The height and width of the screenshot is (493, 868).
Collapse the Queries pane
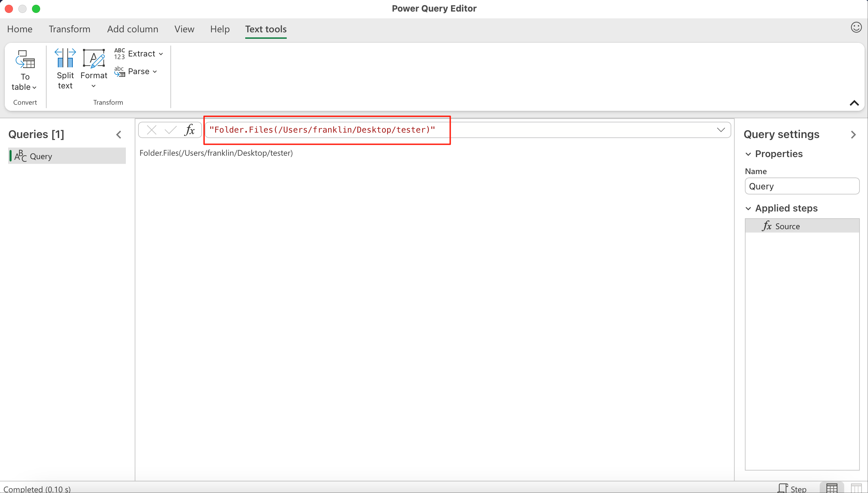(x=119, y=135)
